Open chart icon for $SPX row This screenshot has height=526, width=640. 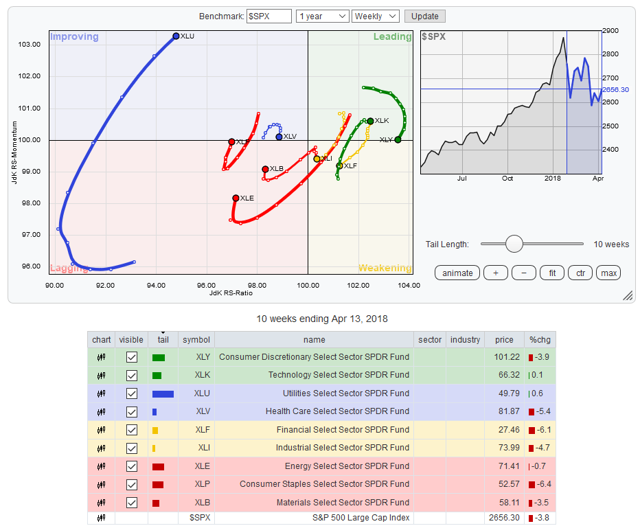pyautogui.click(x=101, y=518)
